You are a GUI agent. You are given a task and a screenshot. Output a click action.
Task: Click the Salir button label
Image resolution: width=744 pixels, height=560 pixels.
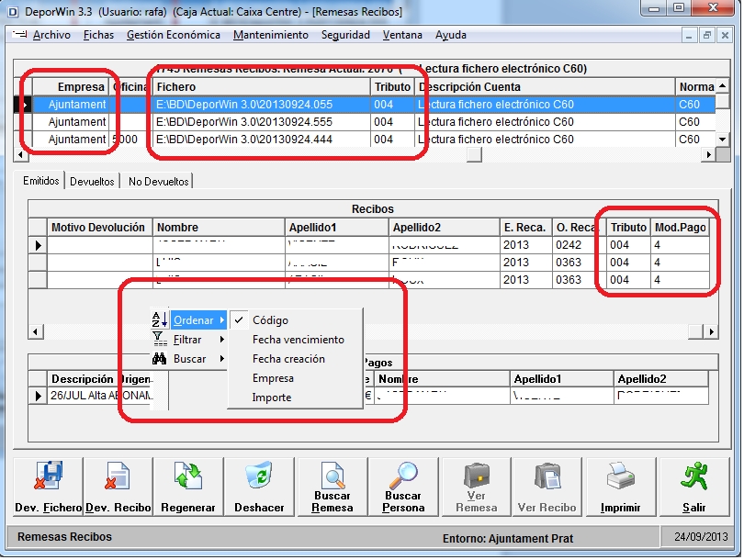point(693,508)
